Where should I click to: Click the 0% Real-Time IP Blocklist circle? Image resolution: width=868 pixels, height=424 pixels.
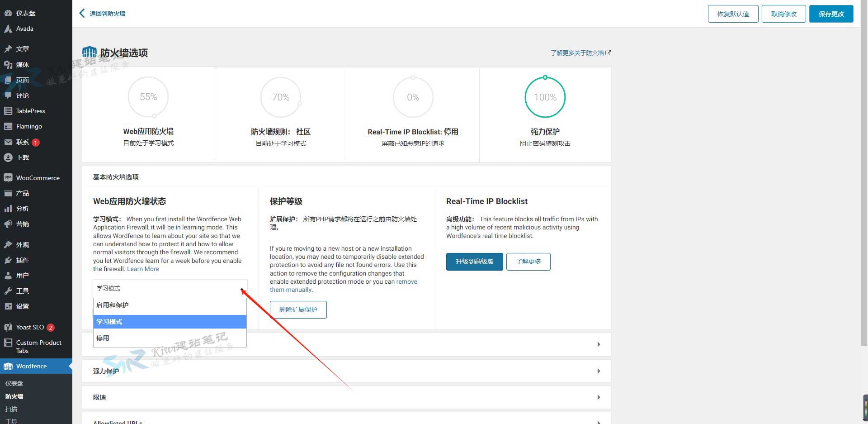click(x=413, y=97)
